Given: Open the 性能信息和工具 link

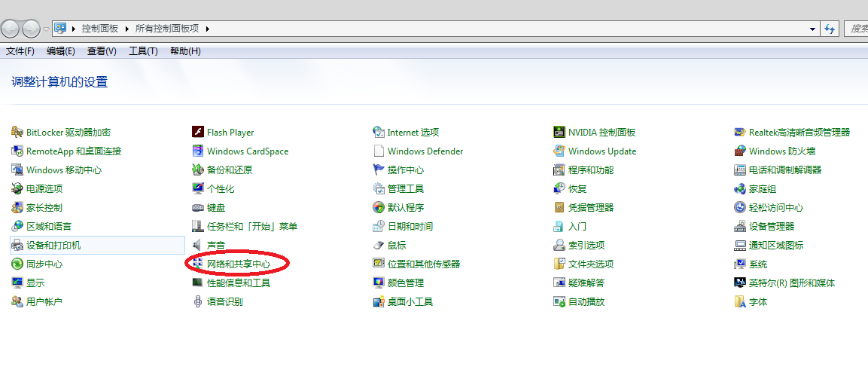Looking at the screenshot, I should [239, 283].
